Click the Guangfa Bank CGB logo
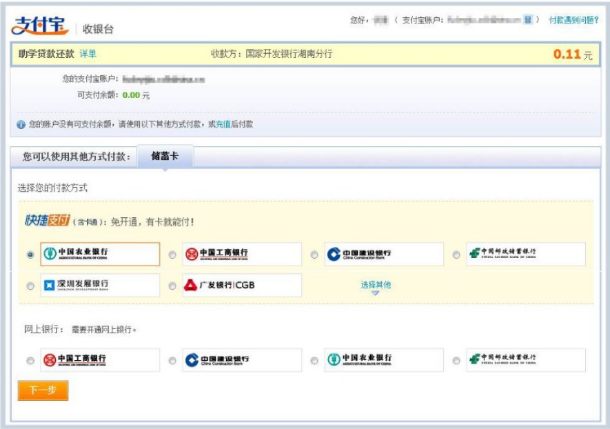The image size is (610, 429). click(242, 285)
